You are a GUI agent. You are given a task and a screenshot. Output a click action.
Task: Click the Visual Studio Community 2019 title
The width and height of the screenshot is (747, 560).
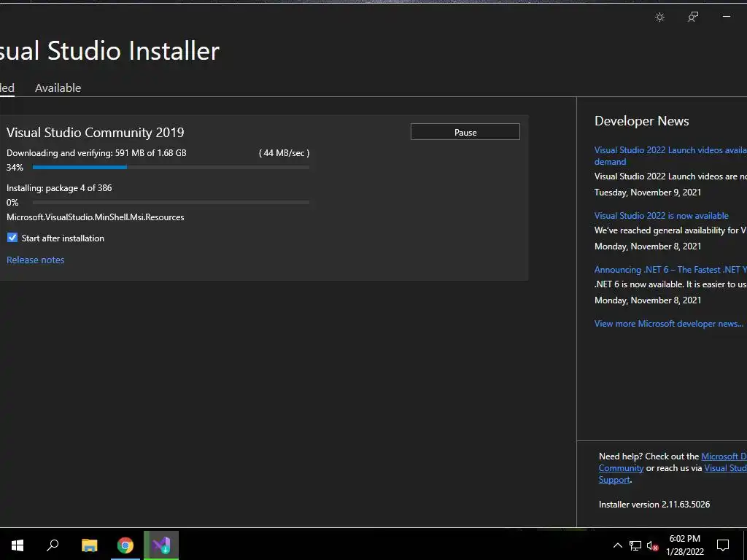point(96,133)
